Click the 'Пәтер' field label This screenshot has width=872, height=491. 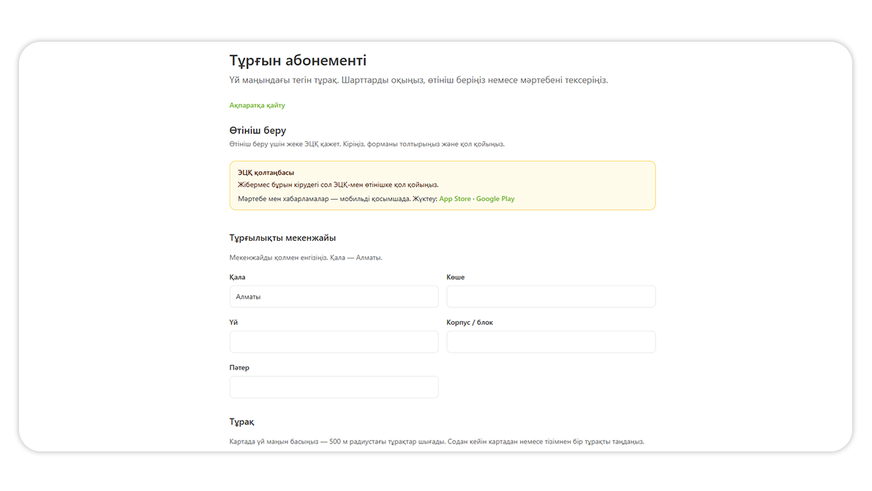(239, 368)
